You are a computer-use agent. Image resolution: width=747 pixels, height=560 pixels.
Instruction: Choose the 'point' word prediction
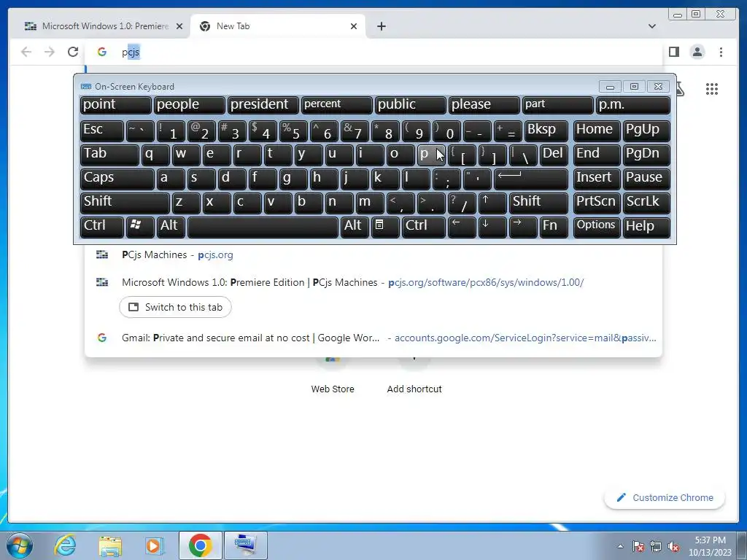point(116,105)
